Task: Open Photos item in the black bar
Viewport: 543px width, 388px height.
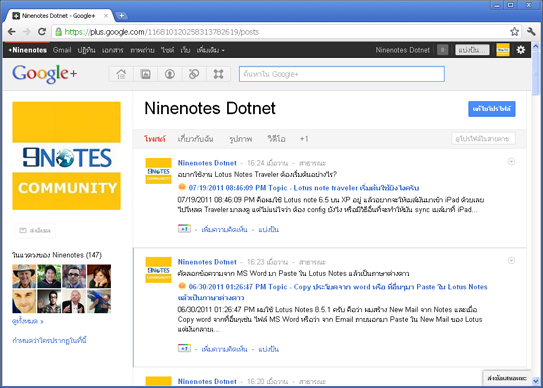Action: coord(142,50)
